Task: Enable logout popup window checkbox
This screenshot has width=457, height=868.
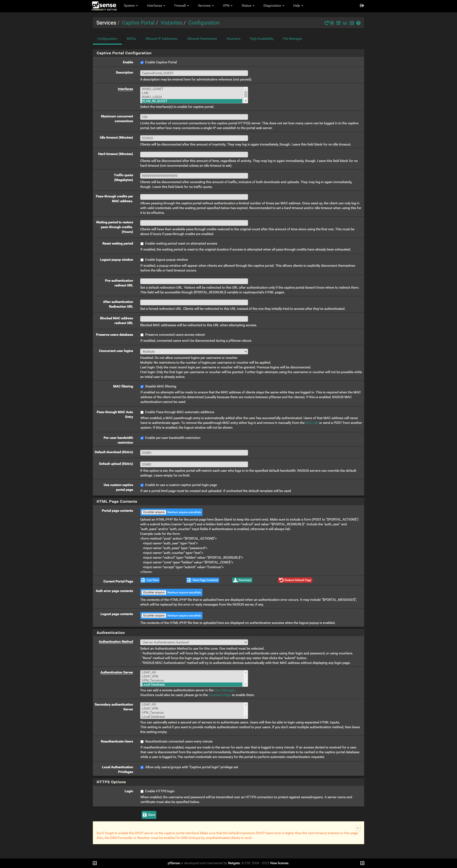Action: (142, 260)
